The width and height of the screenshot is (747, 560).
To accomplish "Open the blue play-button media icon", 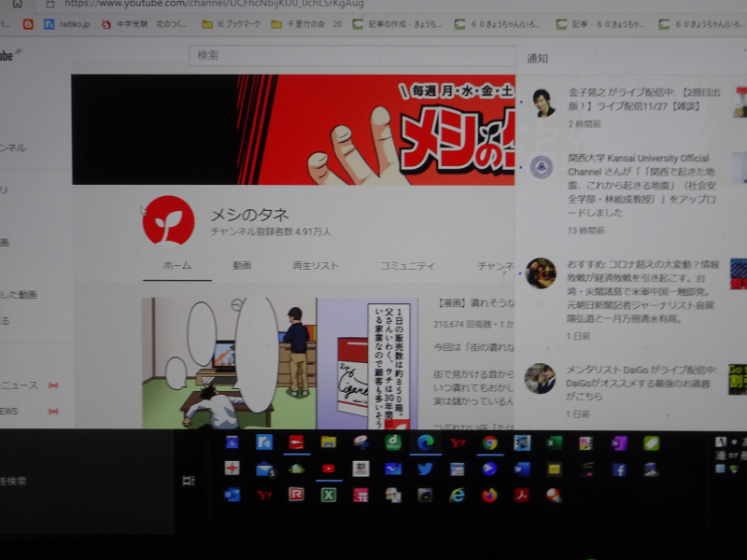I will pyautogui.click(x=489, y=469).
